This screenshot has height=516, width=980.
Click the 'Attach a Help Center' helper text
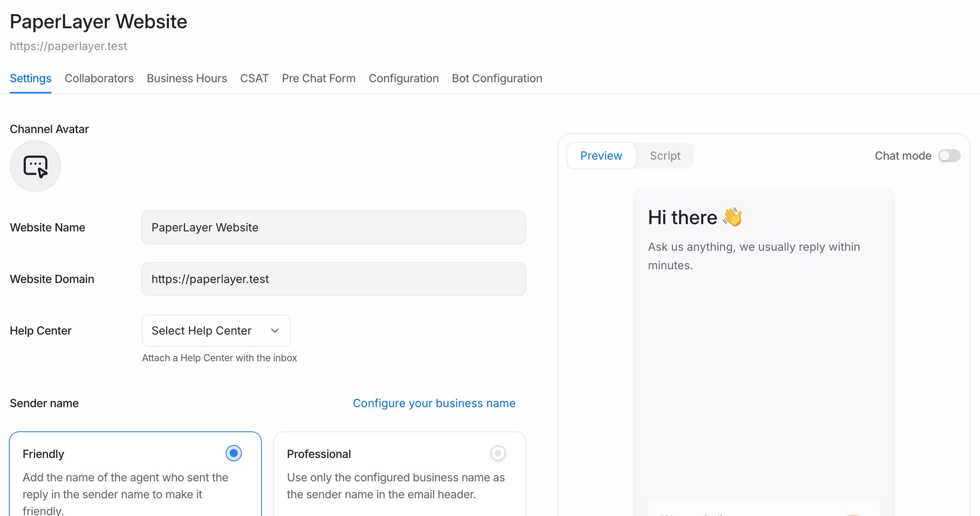pyautogui.click(x=220, y=358)
